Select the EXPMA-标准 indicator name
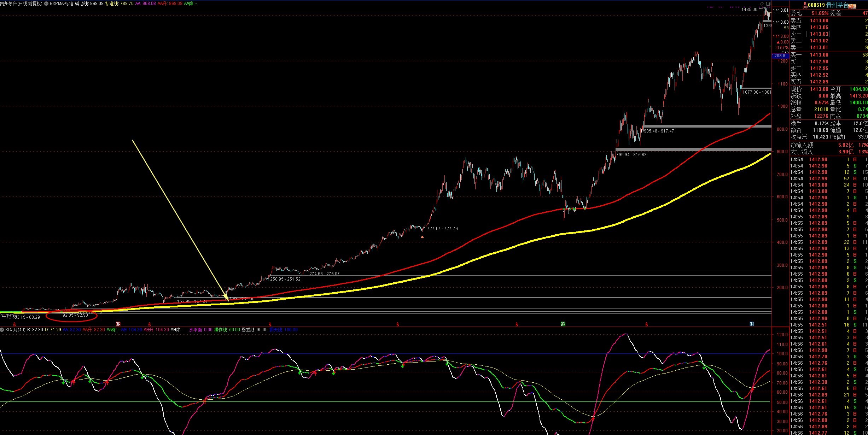868x435 pixels. click(62, 4)
